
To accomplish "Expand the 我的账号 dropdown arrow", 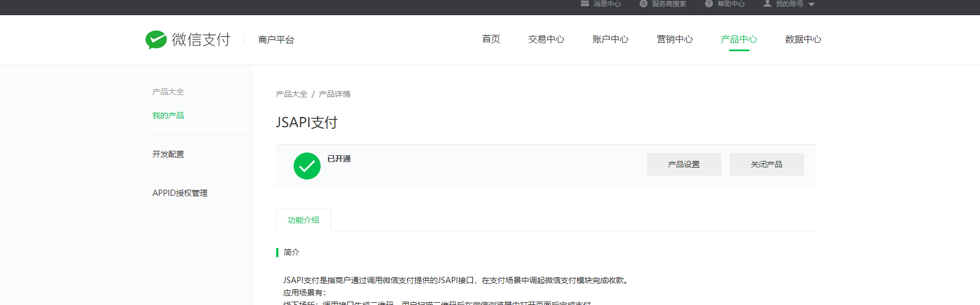I will [x=812, y=5].
